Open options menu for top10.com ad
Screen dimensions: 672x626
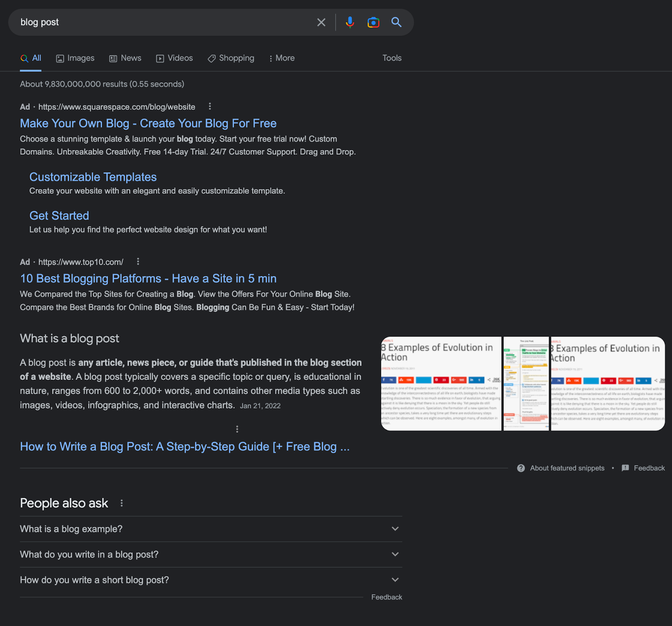click(138, 262)
